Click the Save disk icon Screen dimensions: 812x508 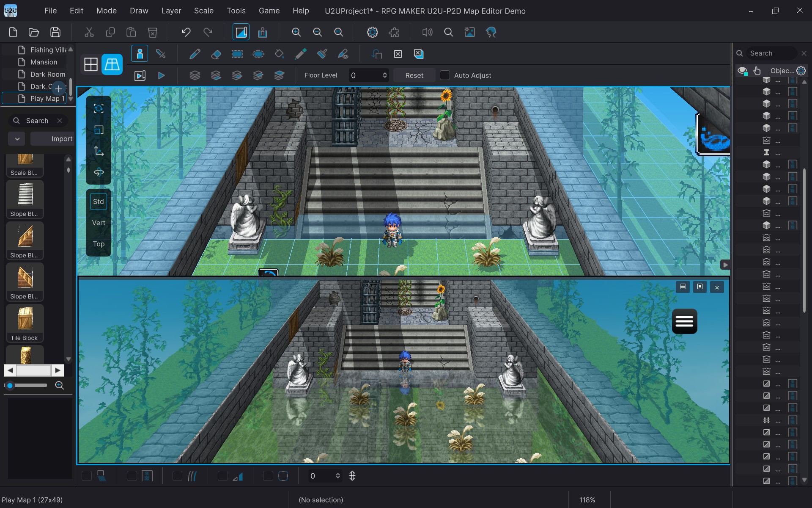(x=55, y=32)
